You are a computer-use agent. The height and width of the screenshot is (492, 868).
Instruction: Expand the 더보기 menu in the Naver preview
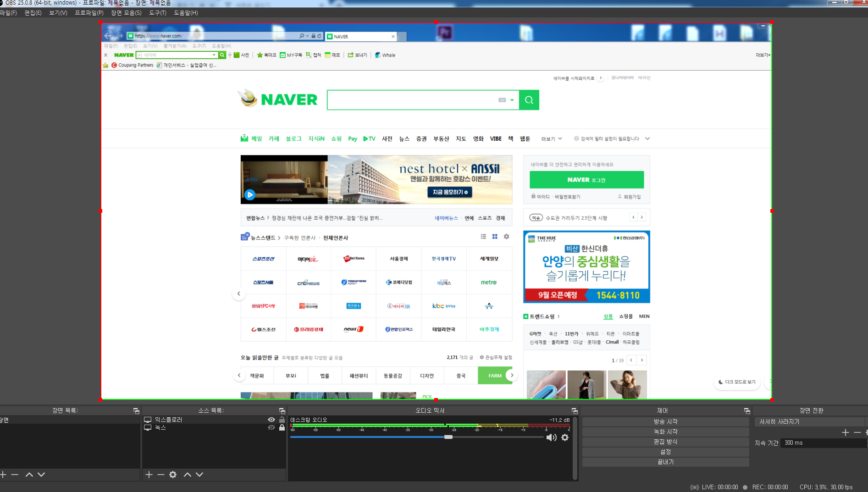point(552,138)
